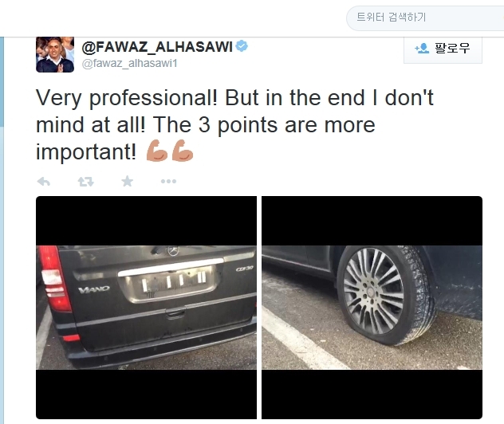This screenshot has height=424, width=504.
Task: Open the @fawaz_alhasawi1 handle link
Action: pos(129,63)
